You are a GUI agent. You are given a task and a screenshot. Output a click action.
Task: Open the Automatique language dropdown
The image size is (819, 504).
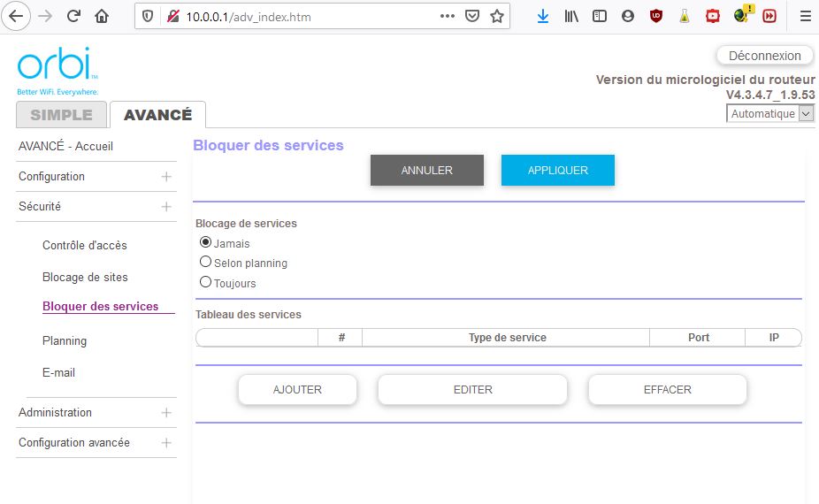click(769, 113)
